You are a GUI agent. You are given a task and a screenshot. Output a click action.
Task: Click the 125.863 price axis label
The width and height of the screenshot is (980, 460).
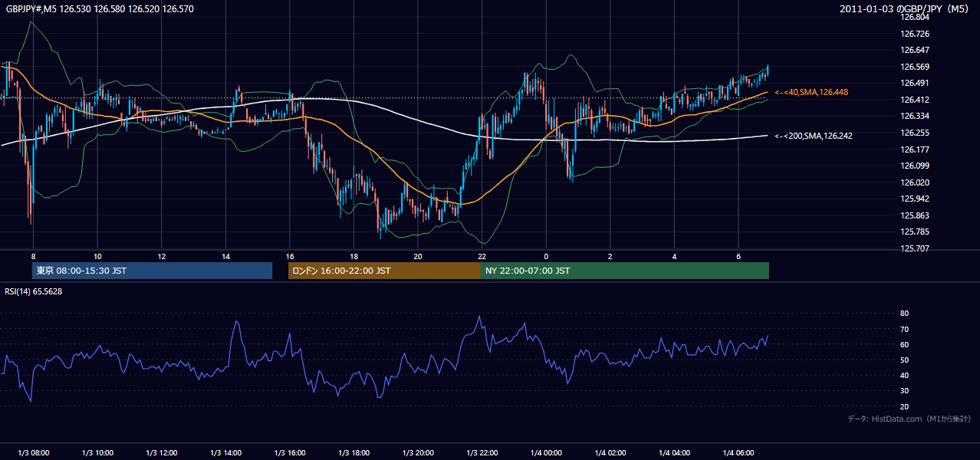tap(914, 215)
